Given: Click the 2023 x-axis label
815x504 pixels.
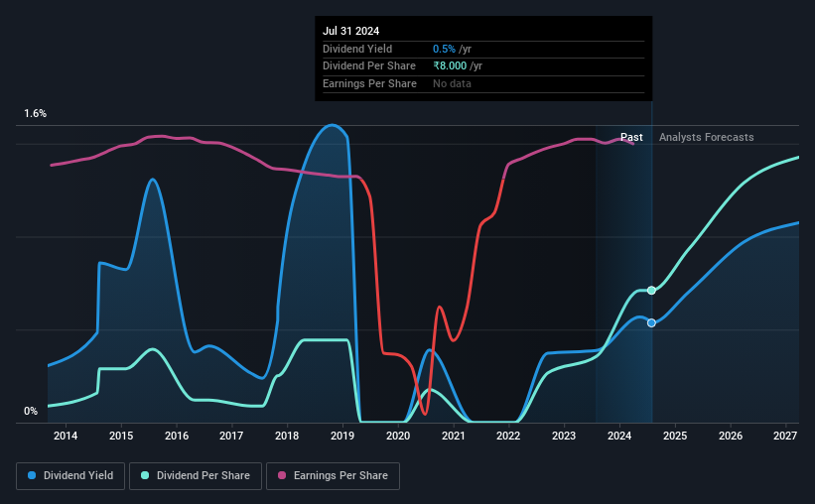Looking at the screenshot, I should (x=564, y=436).
